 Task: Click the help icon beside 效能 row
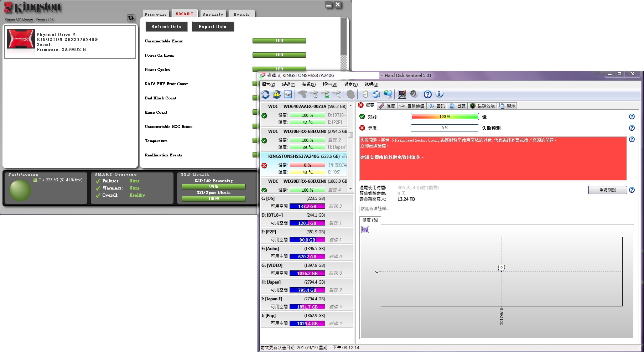tap(632, 117)
